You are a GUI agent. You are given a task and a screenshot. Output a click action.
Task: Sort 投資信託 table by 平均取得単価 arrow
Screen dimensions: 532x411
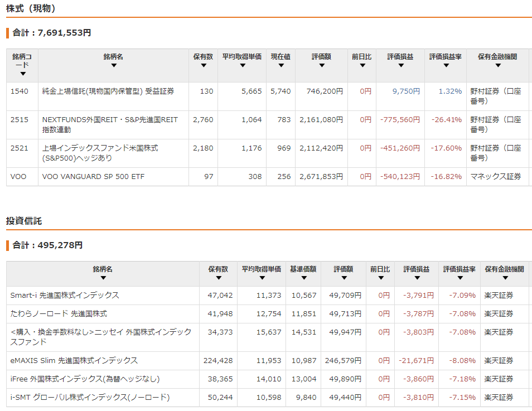point(262,278)
